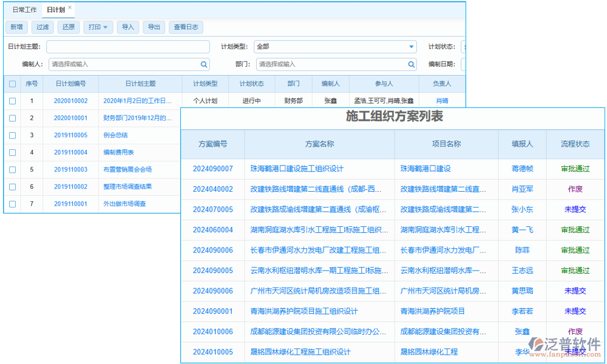Check the checkbox for plan 2020010002
This screenshot has width=607, height=364.
[x=13, y=101]
